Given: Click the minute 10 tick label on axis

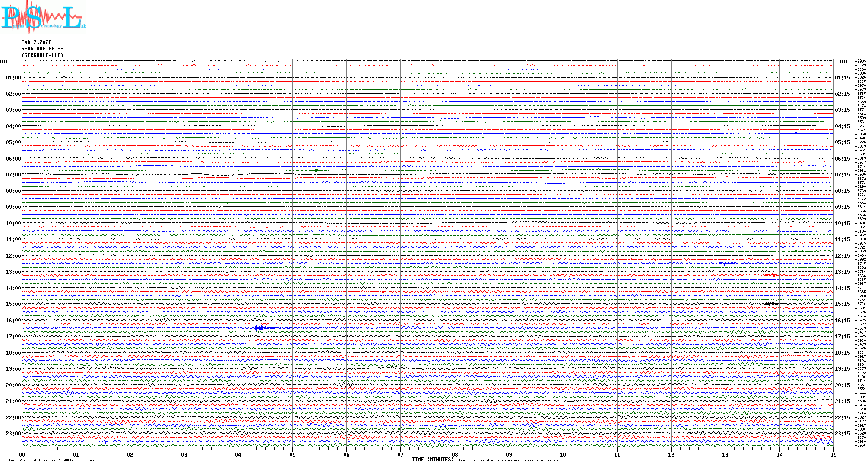Looking at the screenshot, I should tap(563, 454).
